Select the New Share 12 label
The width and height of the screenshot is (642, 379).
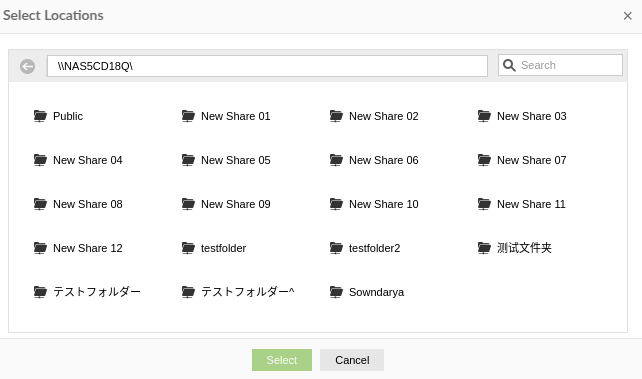coord(88,248)
